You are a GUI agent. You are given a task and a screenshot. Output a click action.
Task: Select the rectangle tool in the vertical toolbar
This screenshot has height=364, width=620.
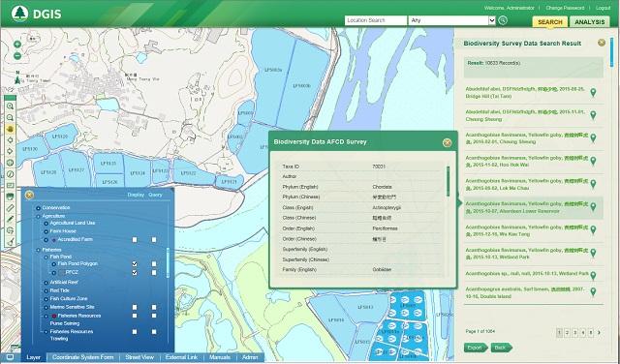point(11,185)
